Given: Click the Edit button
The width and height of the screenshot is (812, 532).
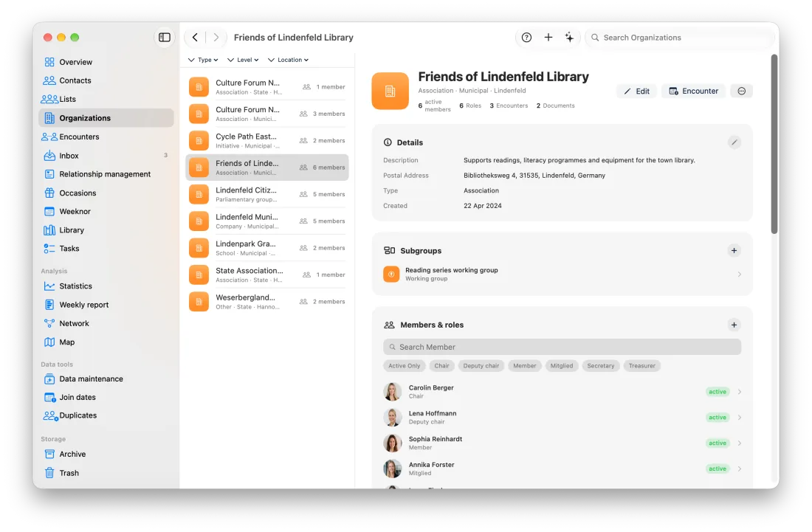Looking at the screenshot, I should pyautogui.click(x=636, y=91).
